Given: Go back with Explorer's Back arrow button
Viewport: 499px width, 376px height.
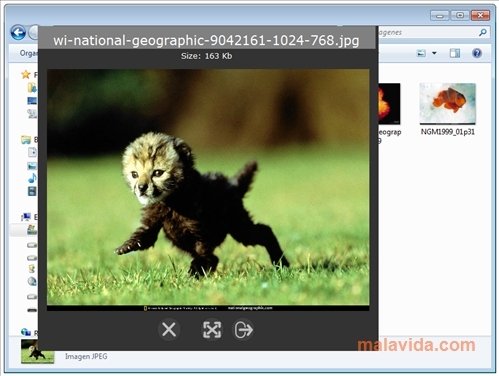Looking at the screenshot, I should (x=18, y=33).
